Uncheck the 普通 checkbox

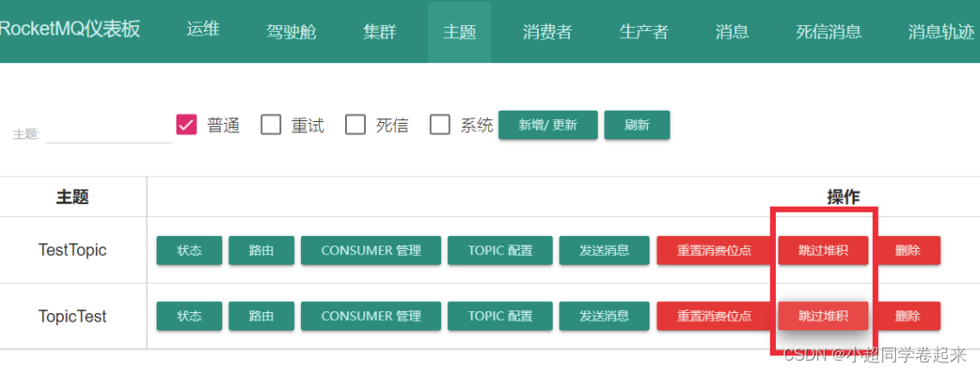click(186, 125)
